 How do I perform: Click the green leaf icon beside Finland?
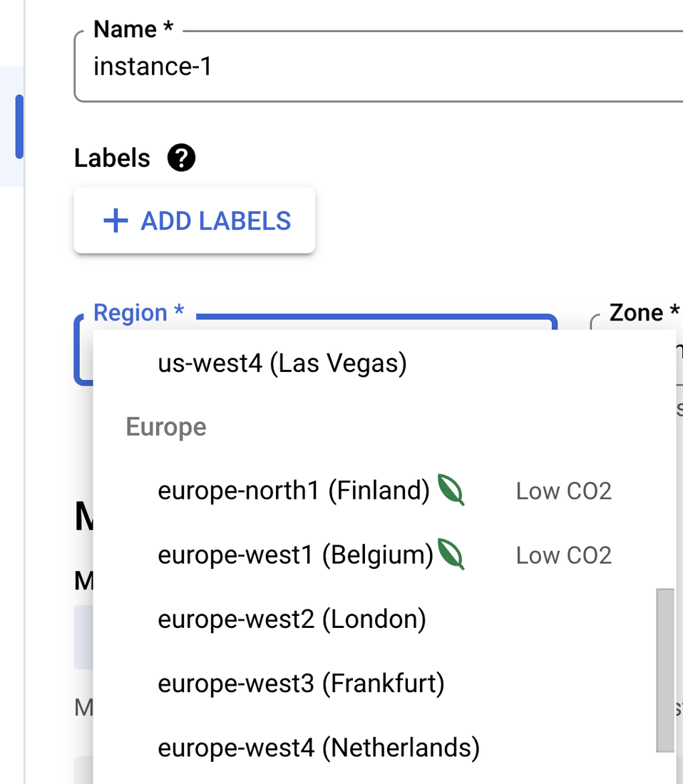451,490
